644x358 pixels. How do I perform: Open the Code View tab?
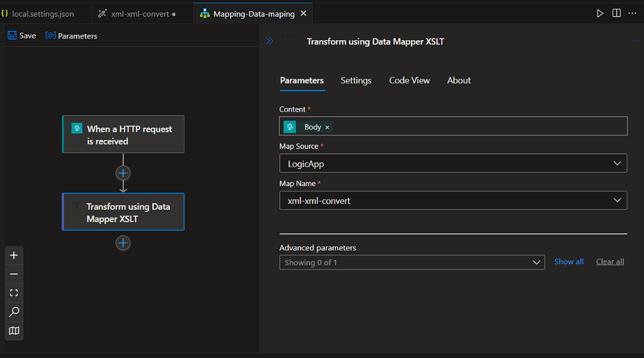click(x=409, y=80)
